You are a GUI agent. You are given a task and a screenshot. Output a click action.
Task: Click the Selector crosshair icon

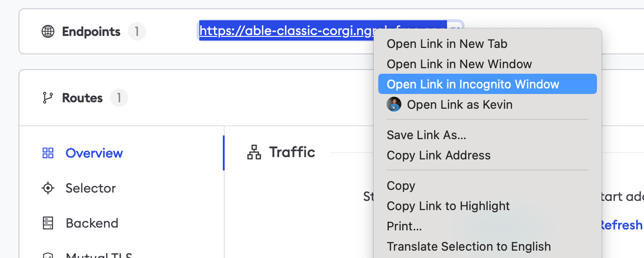(48, 188)
